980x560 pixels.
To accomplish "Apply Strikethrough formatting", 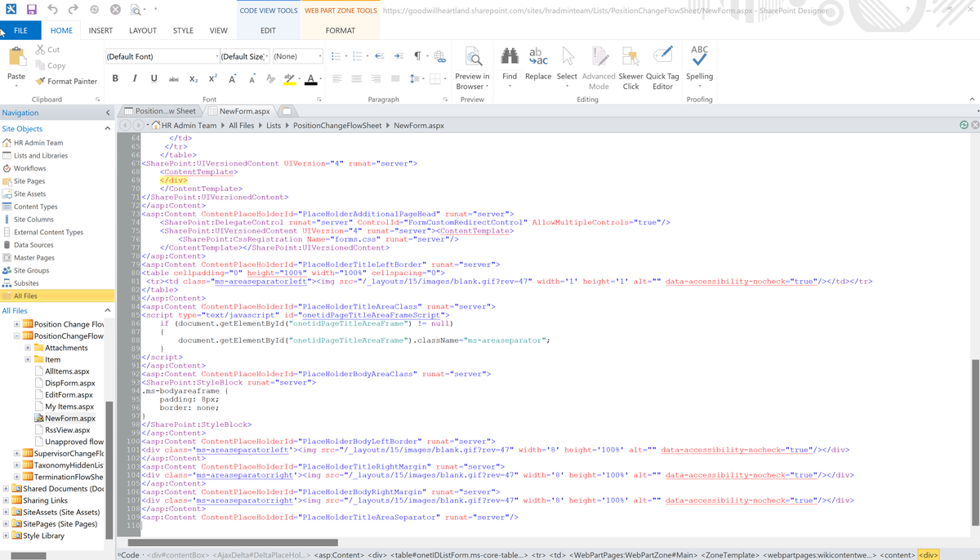I will (x=174, y=78).
